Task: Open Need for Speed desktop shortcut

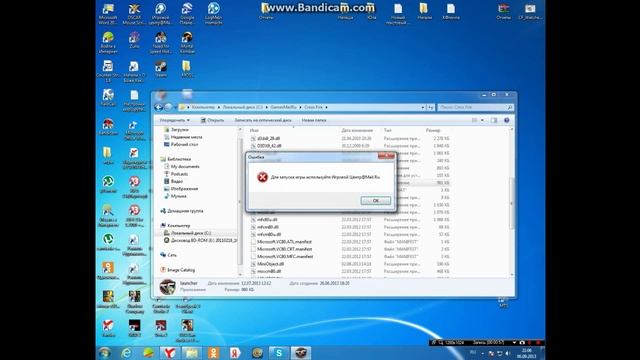Action: click(160, 43)
